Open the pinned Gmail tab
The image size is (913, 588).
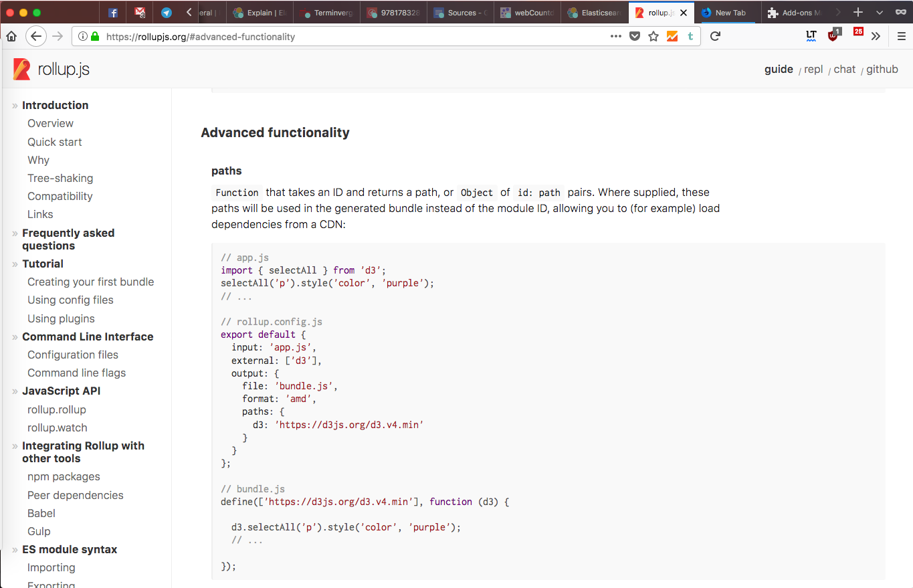(140, 13)
